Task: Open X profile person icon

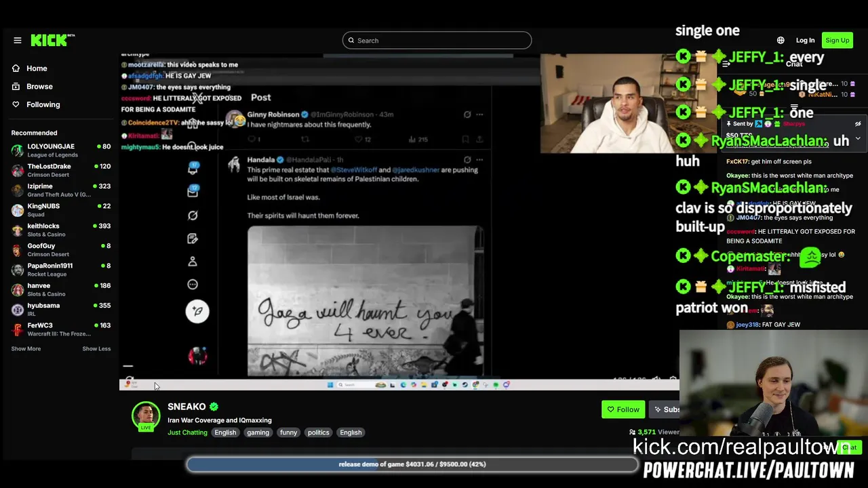Action: click(x=193, y=262)
